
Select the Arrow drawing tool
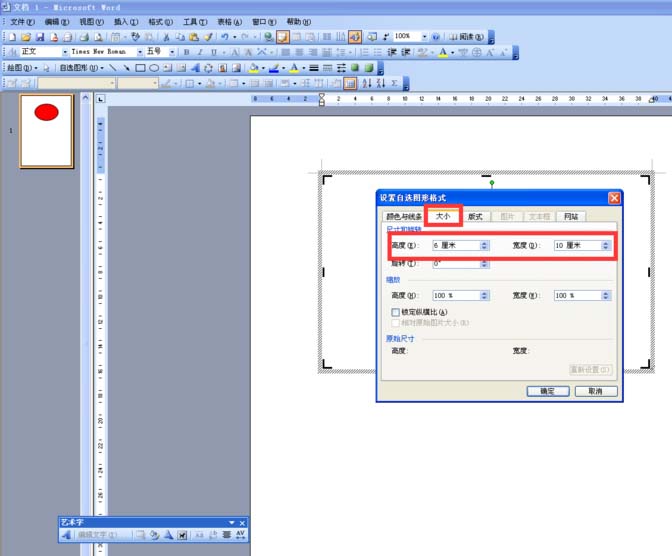click(x=126, y=68)
